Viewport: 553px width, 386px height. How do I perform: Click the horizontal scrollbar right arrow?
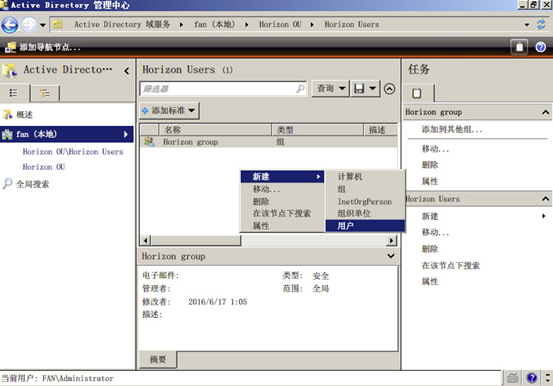click(x=391, y=241)
